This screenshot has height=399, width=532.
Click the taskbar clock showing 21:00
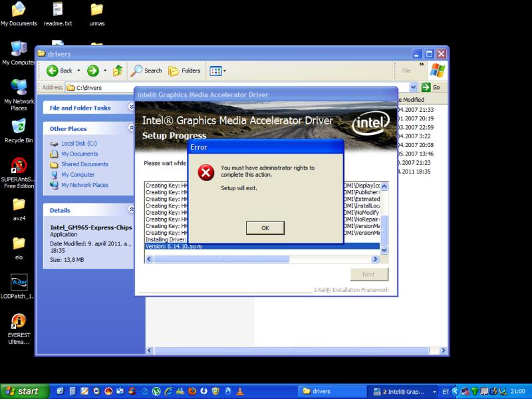[x=517, y=392]
